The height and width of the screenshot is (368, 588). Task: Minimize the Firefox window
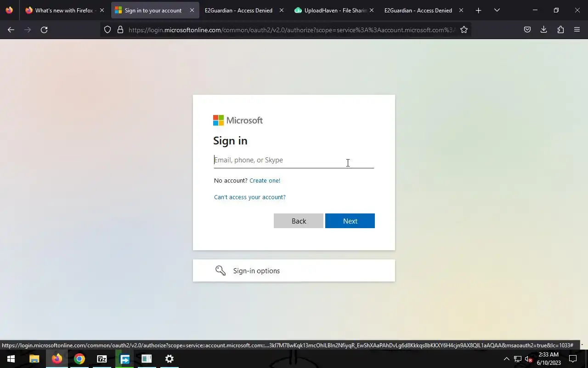click(x=535, y=10)
